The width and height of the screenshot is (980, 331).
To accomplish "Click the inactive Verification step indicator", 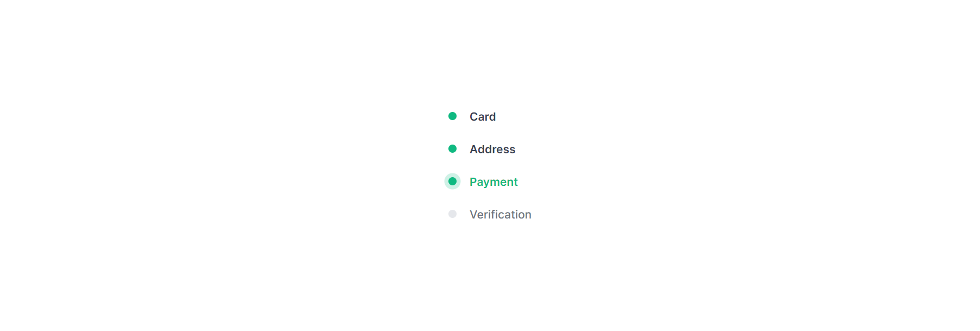I will pos(452,214).
